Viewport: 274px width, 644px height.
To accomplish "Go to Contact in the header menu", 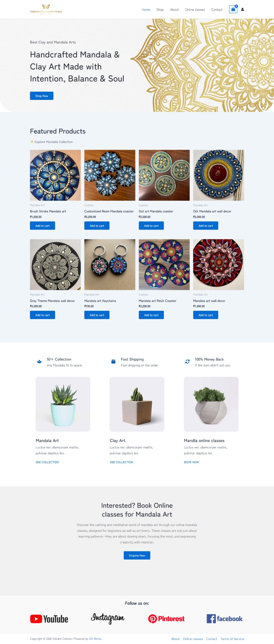I will [x=217, y=10].
